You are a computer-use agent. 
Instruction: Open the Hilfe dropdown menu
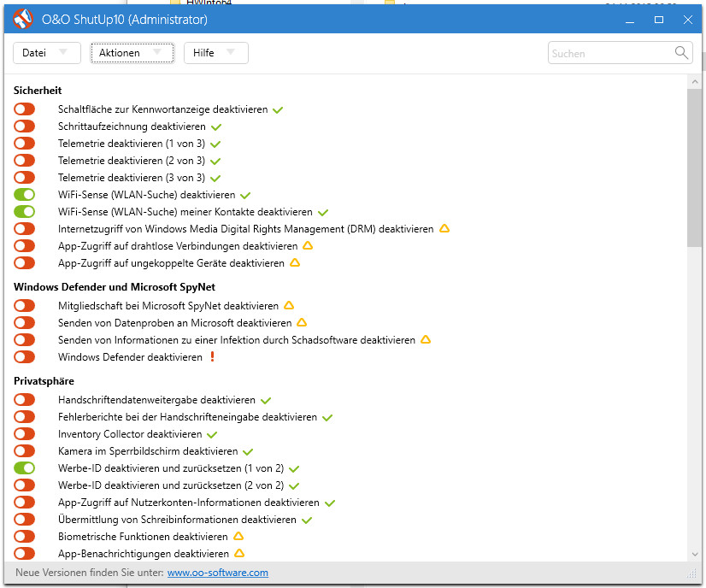[216, 53]
